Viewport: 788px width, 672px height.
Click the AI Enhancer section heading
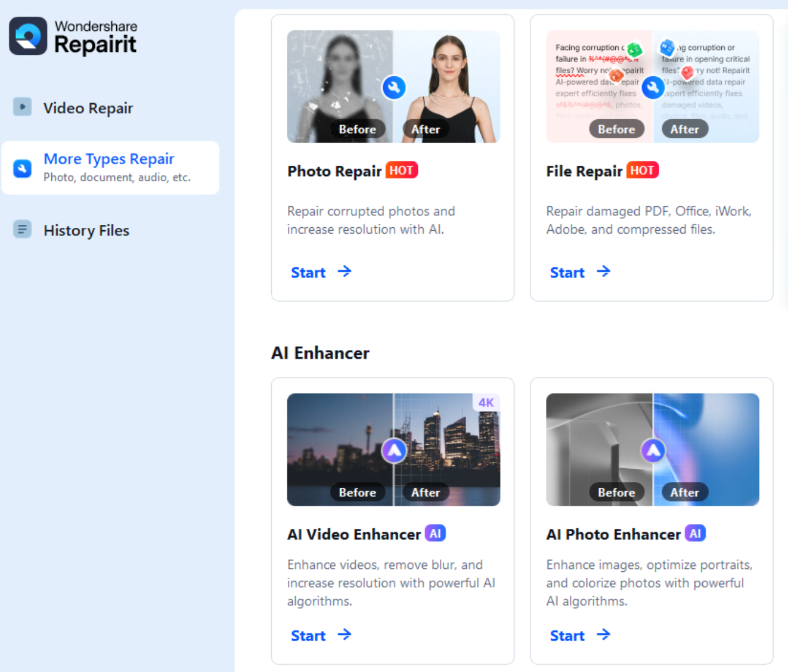(x=321, y=353)
